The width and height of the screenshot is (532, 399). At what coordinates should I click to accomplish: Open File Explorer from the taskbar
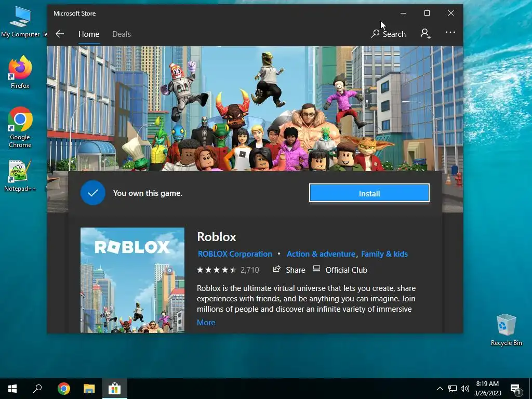pyautogui.click(x=89, y=389)
